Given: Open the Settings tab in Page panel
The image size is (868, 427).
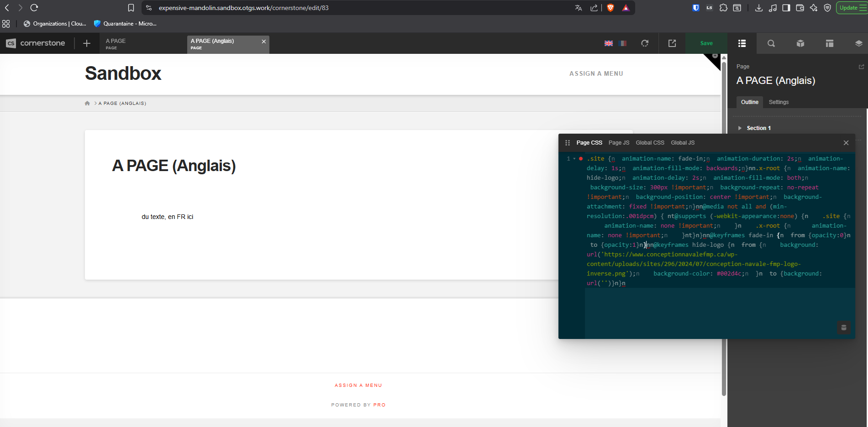Looking at the screenshot, I should [x=779, y=102].
